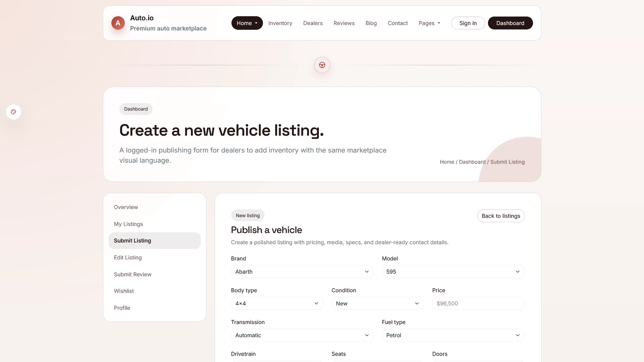Open the Transmission dropdown showing Automatic
Viewport: 644px width, 362px height.
click(302, 335)
